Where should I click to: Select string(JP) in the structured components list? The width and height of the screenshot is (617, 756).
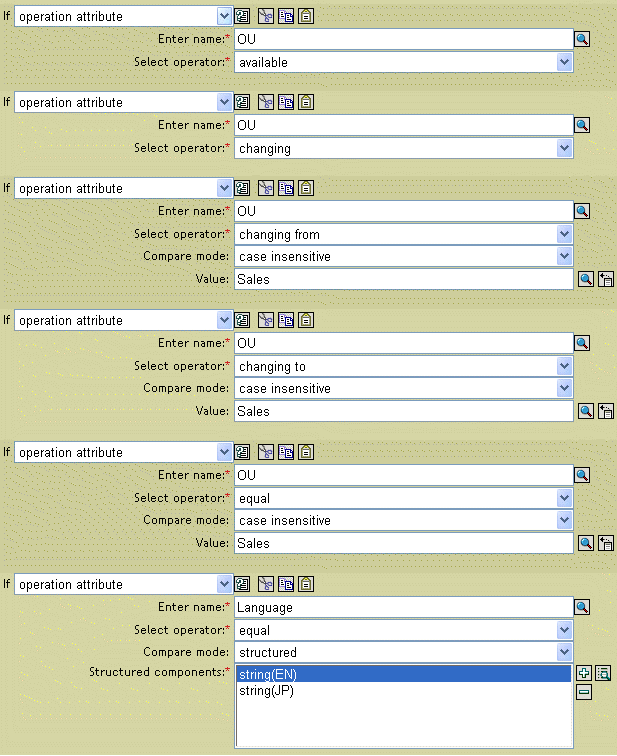[x=266, y=690]
